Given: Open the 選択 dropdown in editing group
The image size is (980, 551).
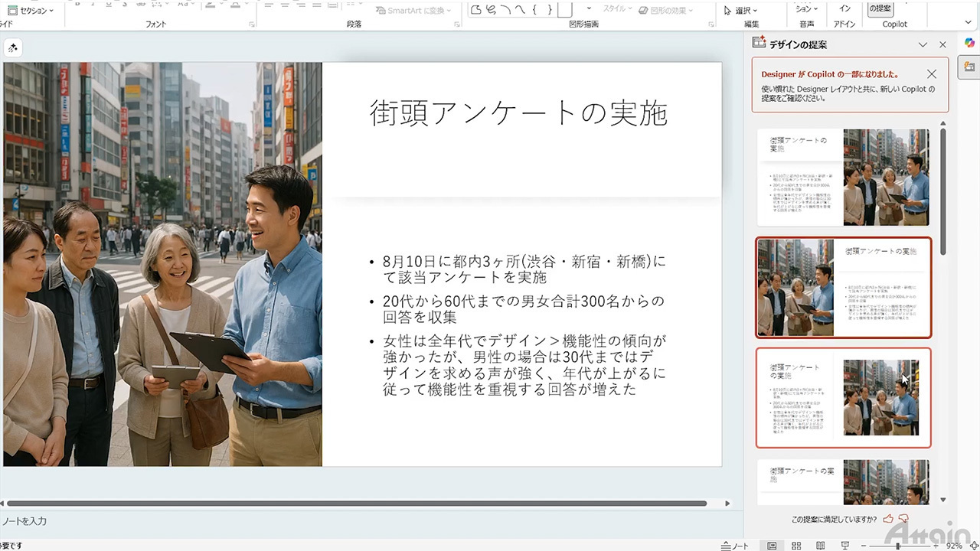Looking at the screenshot, I should click(741, 11).
